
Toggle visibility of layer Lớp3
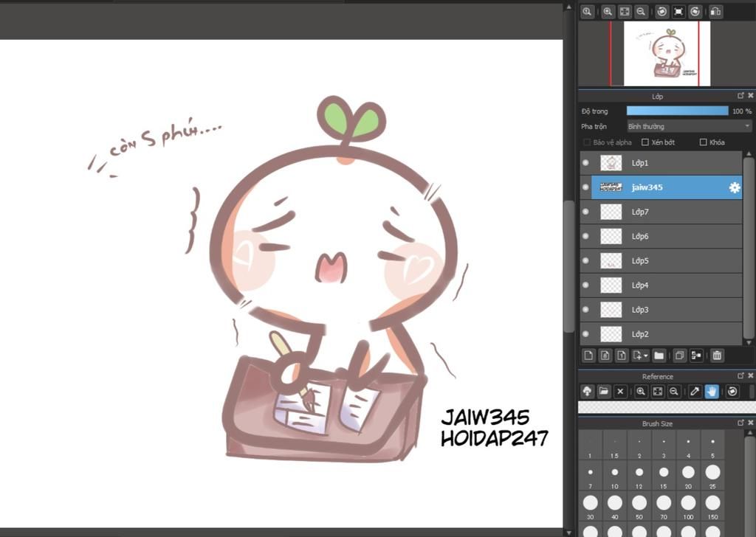pos(585,310)
